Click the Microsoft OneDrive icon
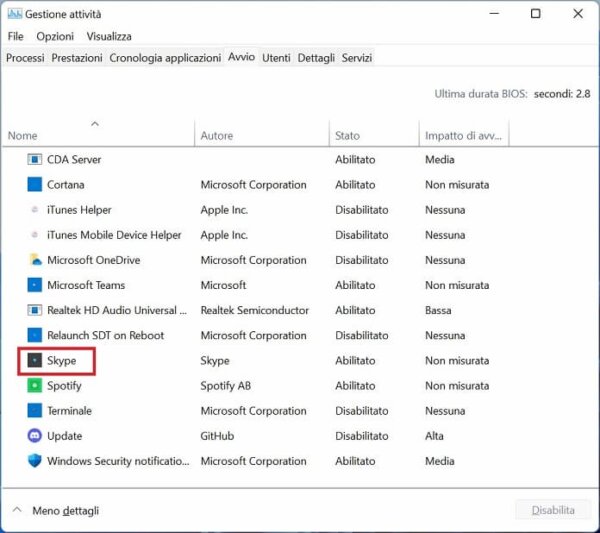Screen dimensions: 600x533 [35, 260]
